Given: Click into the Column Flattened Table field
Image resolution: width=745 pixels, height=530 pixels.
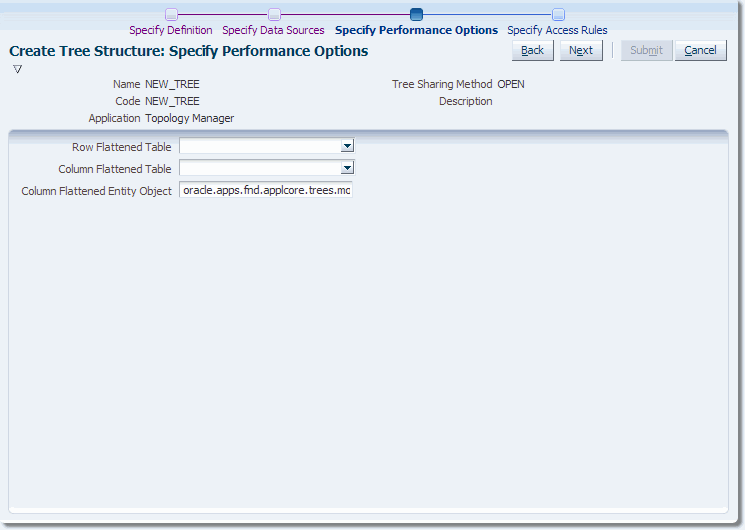Looking at the screenshot, I should click(260, 168).
